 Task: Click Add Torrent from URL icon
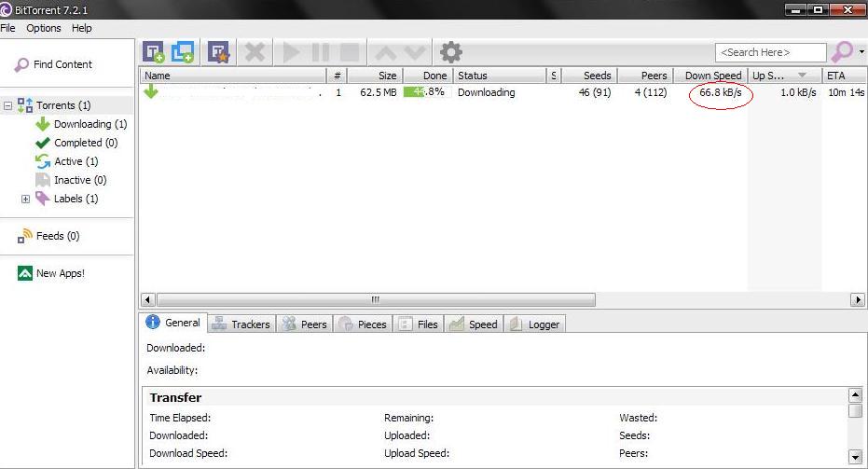point(183,52)
